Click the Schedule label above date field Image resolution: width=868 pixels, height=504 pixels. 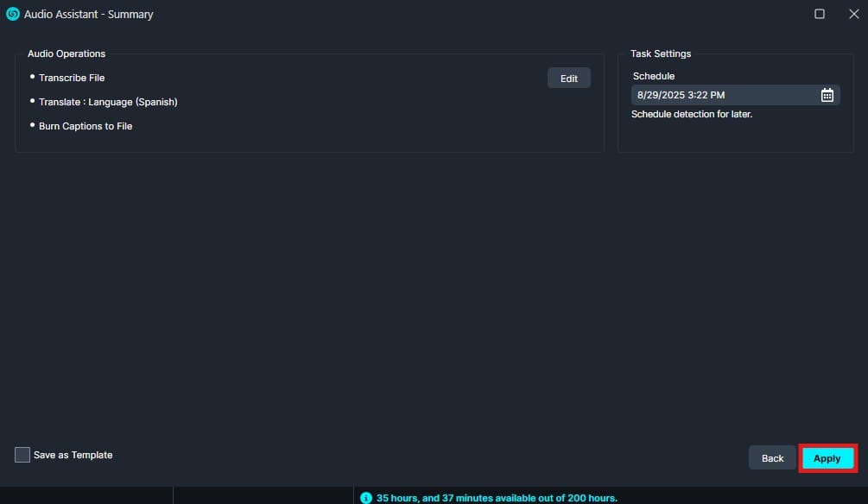(654, 76)
